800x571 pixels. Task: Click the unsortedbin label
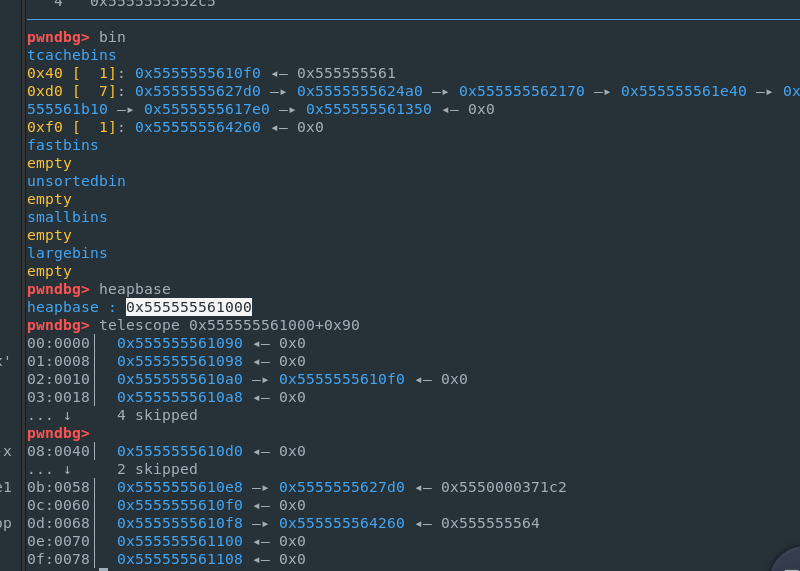[x=76, y=181]
